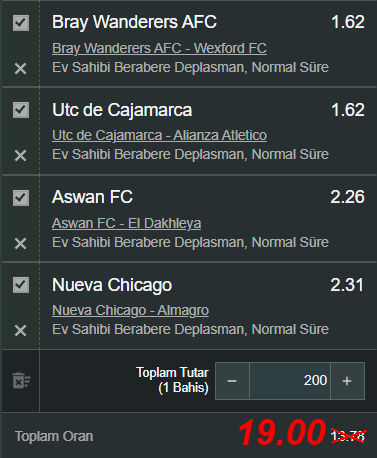Image resolution: width=377 pixels, height=458 pixels.
Task: Toggle the Aswan FC checkbox
Action: point(21,198)
